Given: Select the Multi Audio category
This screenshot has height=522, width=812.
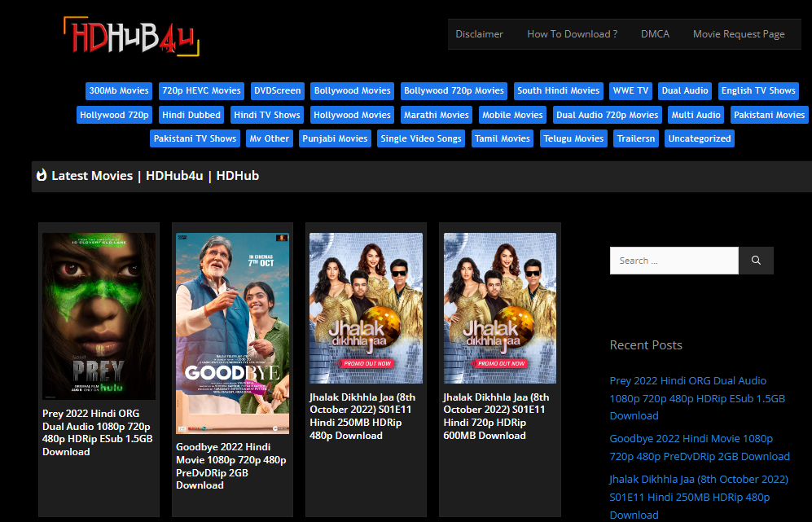Looking at the screenshot, I should click(x=696, y=115).
